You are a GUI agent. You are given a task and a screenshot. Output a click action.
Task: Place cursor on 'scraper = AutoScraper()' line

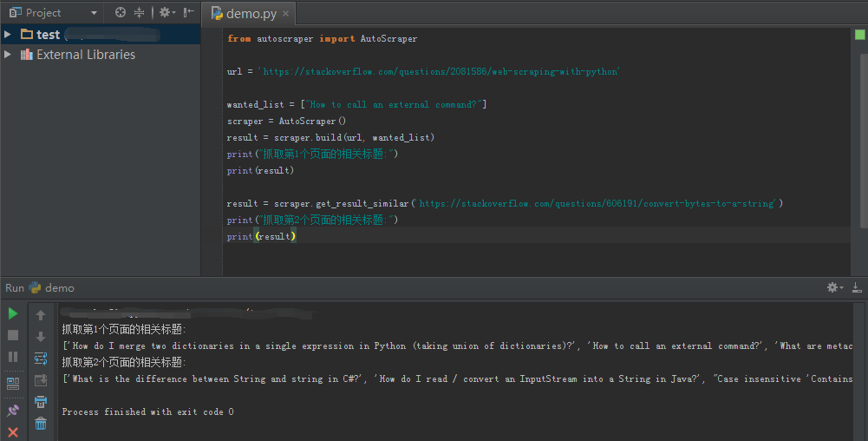286,122
